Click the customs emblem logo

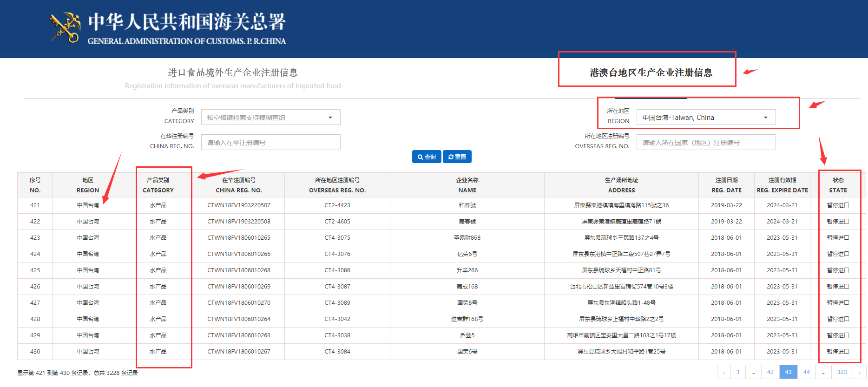(x=65, y=28)
